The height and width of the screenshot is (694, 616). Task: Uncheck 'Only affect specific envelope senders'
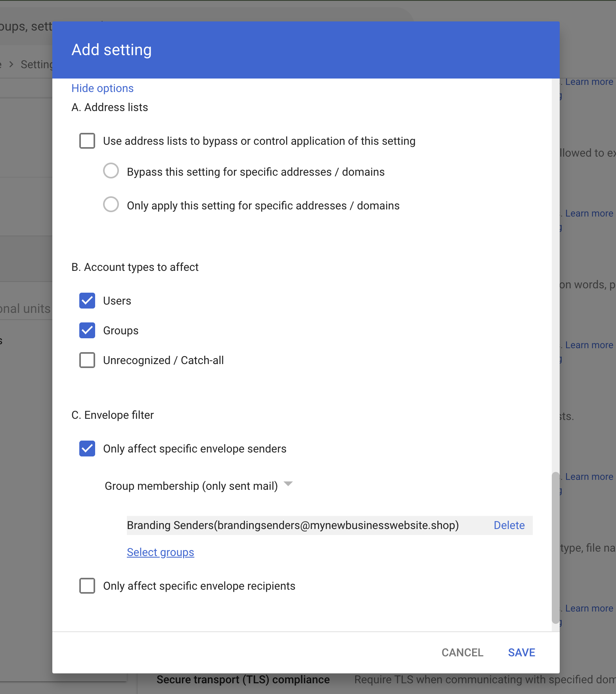coord(87,449)
